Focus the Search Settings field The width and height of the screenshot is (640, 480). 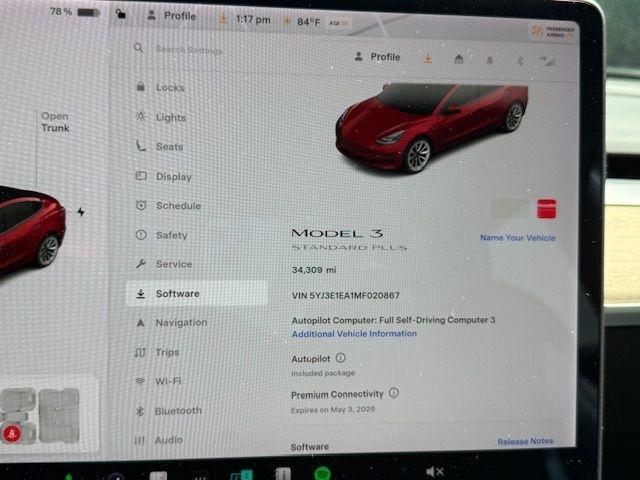tap(189, 50)
